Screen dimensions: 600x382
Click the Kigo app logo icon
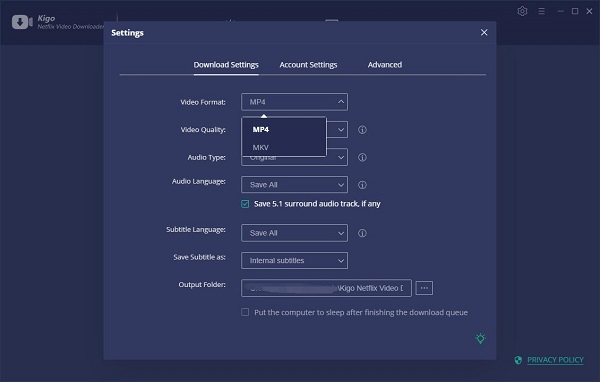pyautogui.click(x=22, y=22)
